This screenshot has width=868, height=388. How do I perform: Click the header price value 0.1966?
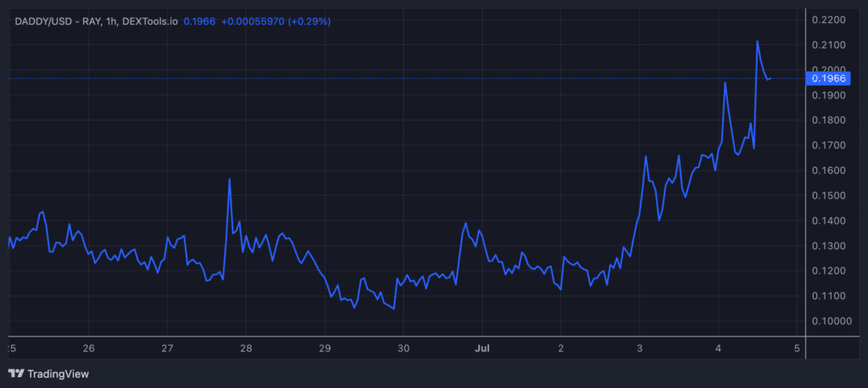pyautogui.click(x=199, y=21)
